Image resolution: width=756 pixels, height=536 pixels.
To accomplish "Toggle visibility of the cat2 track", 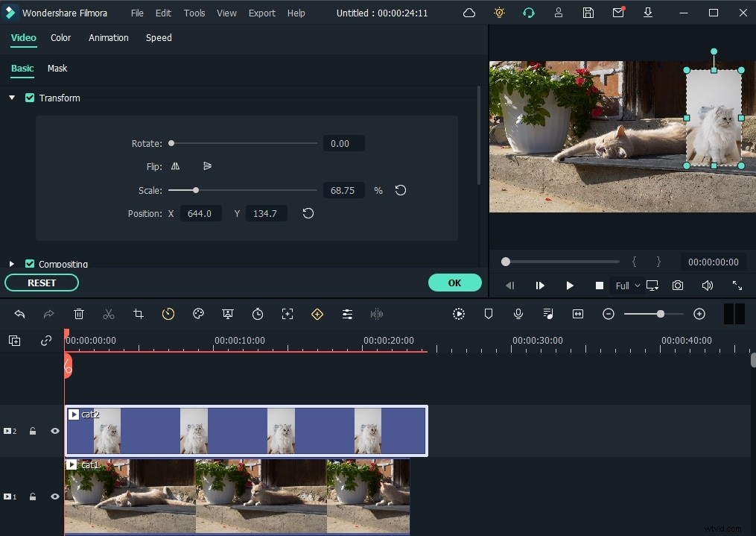I will (x=54, y=431).
